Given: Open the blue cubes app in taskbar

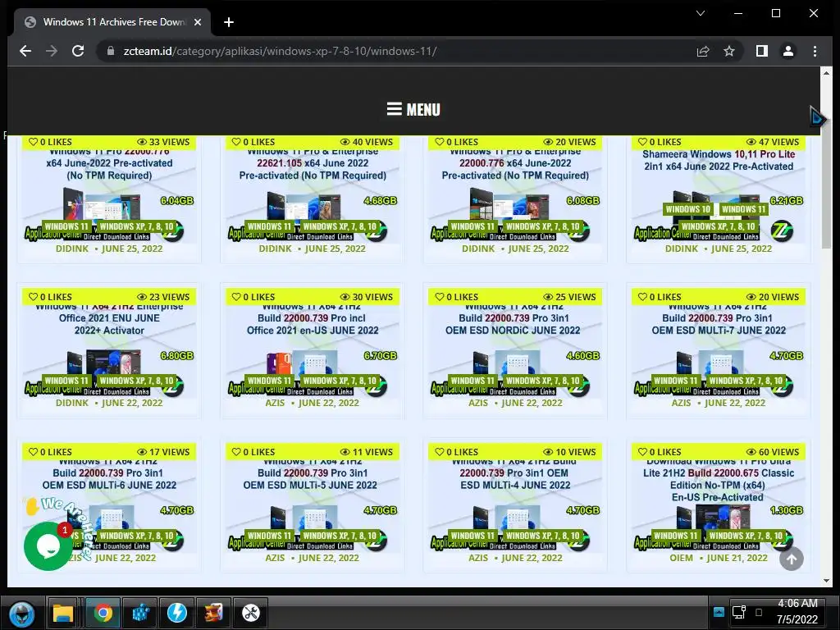Looking at the screenshot, I should [140, 613].
